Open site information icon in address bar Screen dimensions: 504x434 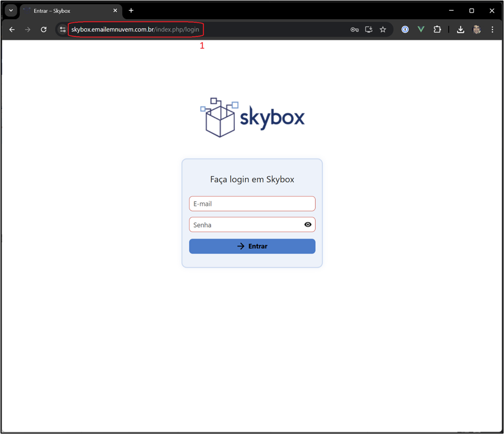(62, 30)
